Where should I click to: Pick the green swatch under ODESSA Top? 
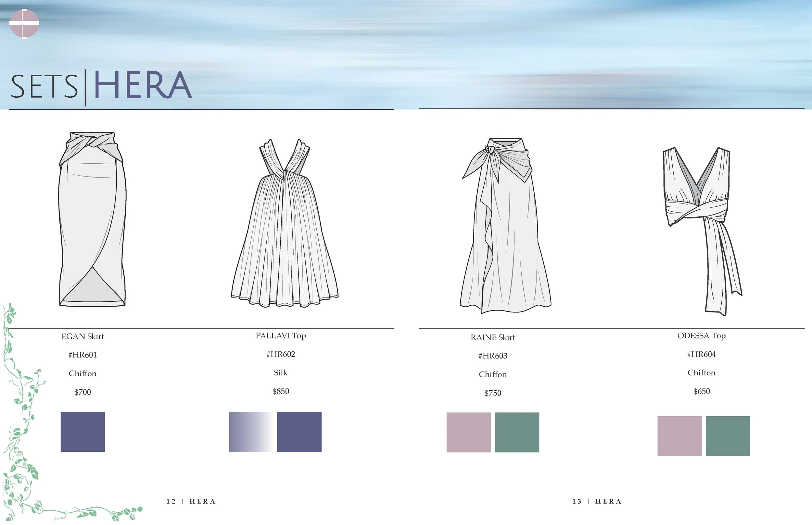point(728,436)
